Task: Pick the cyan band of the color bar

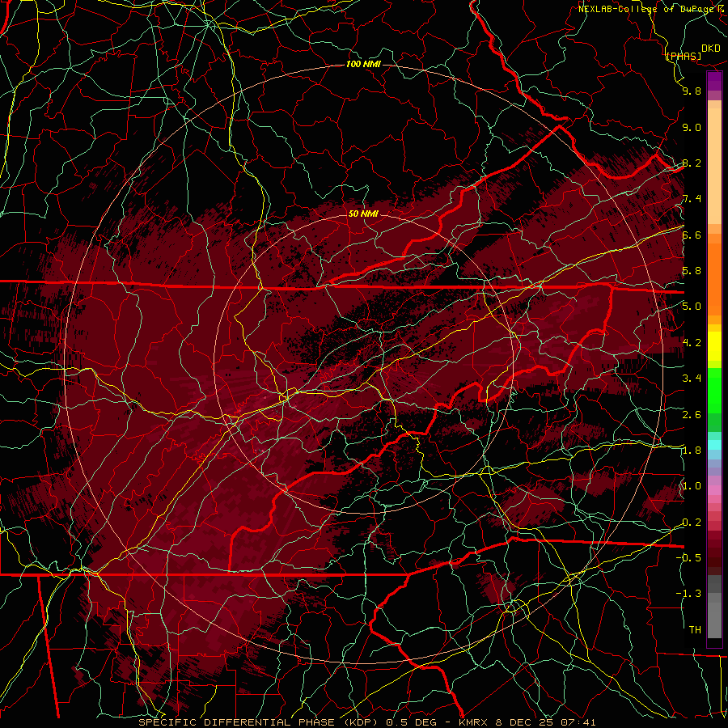Action: [715, 445]
